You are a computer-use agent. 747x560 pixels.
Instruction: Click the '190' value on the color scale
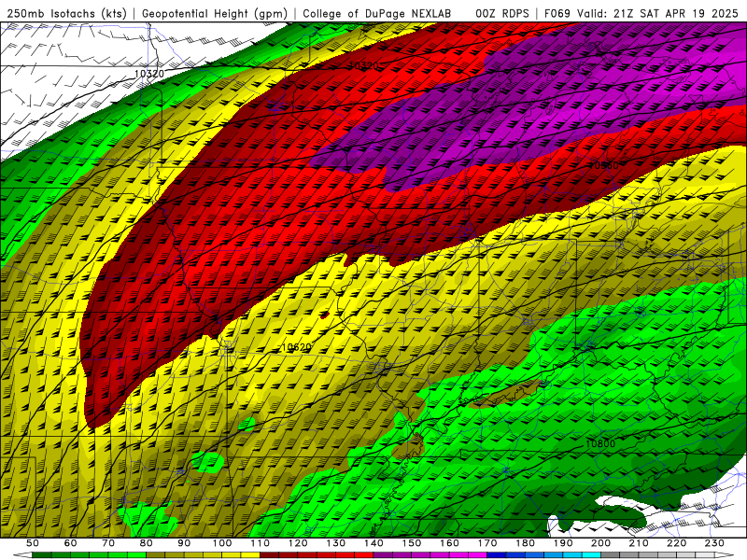click(563, 543)
